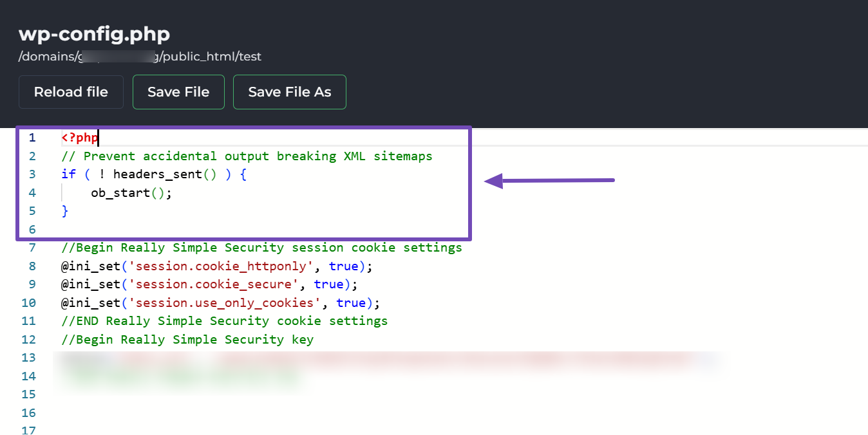Place cursor on the <?php opening tag

(79, 138)
